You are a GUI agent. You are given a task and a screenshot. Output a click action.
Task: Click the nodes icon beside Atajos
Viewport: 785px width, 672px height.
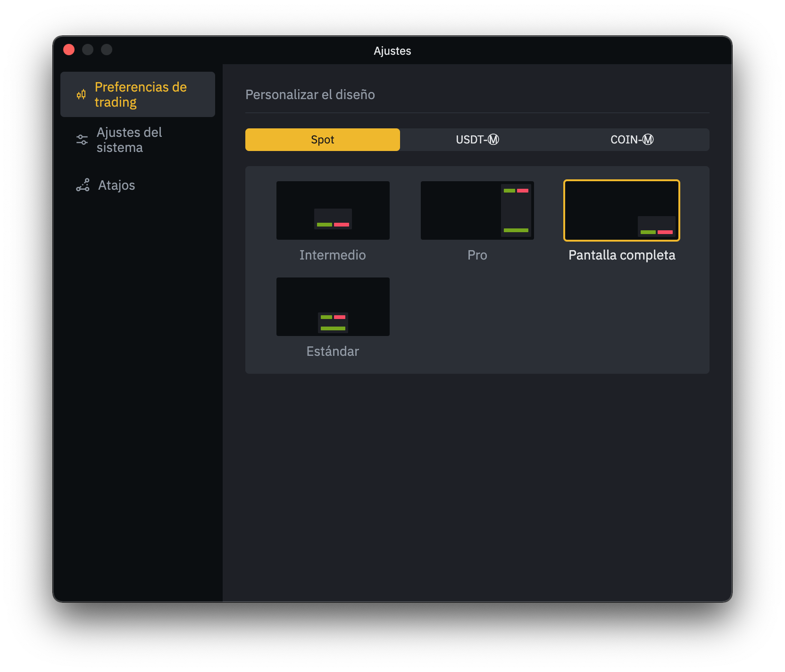[83, 185]
